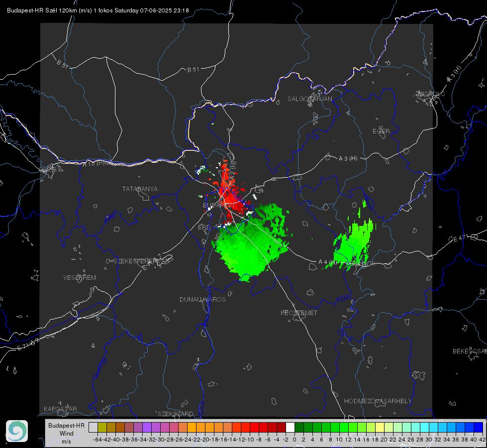Click the KAPOSVAR city label

pyautogui.click(x=60, y=409)
